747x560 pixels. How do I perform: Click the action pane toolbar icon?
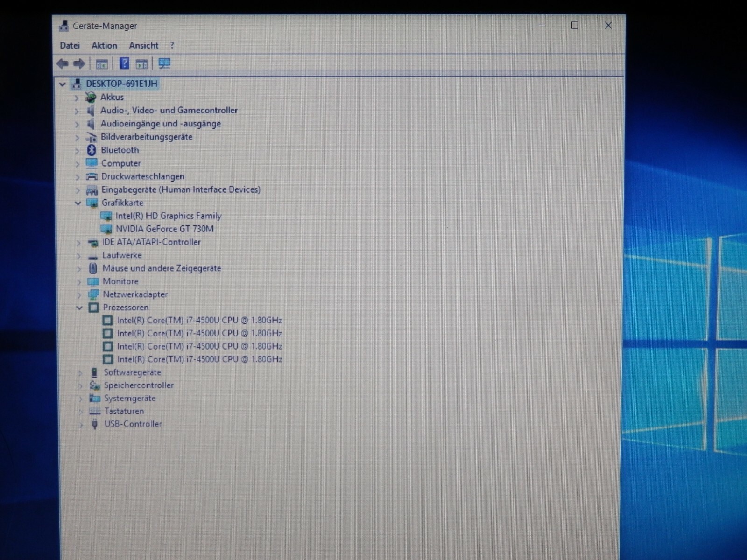(x=141, y=64)
